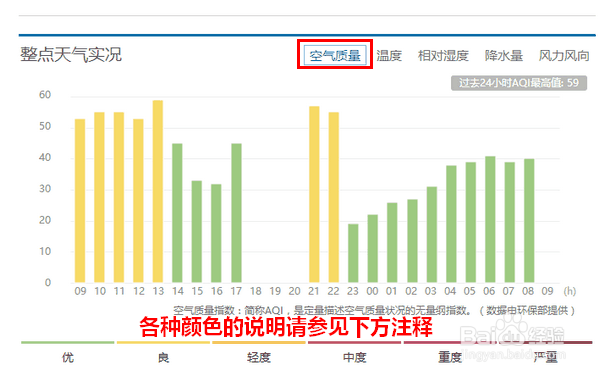Switch to the 温度 tab
Viewport: 600px width, 376px height.
[x=389, y=55]
